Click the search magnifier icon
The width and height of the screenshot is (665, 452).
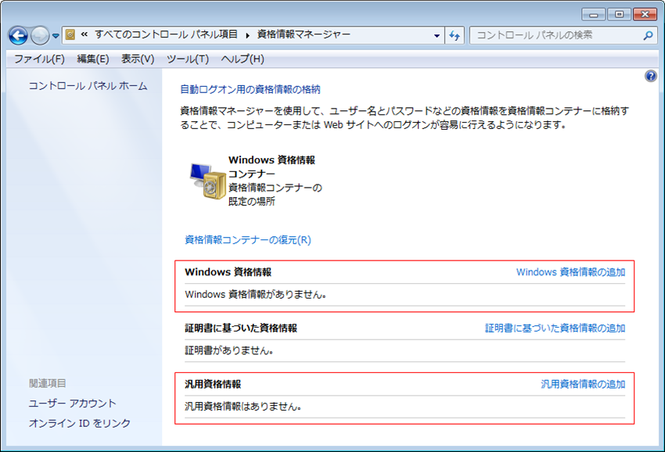(648, 36)
